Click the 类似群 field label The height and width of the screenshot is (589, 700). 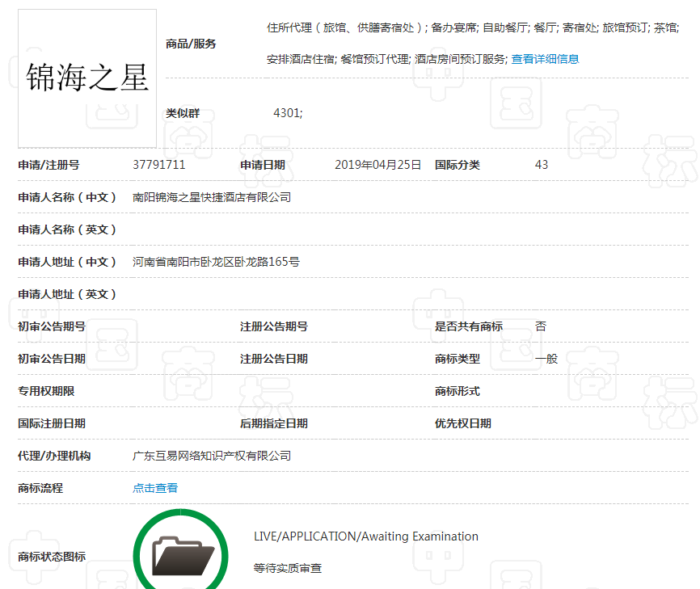(x=183, y=113)
